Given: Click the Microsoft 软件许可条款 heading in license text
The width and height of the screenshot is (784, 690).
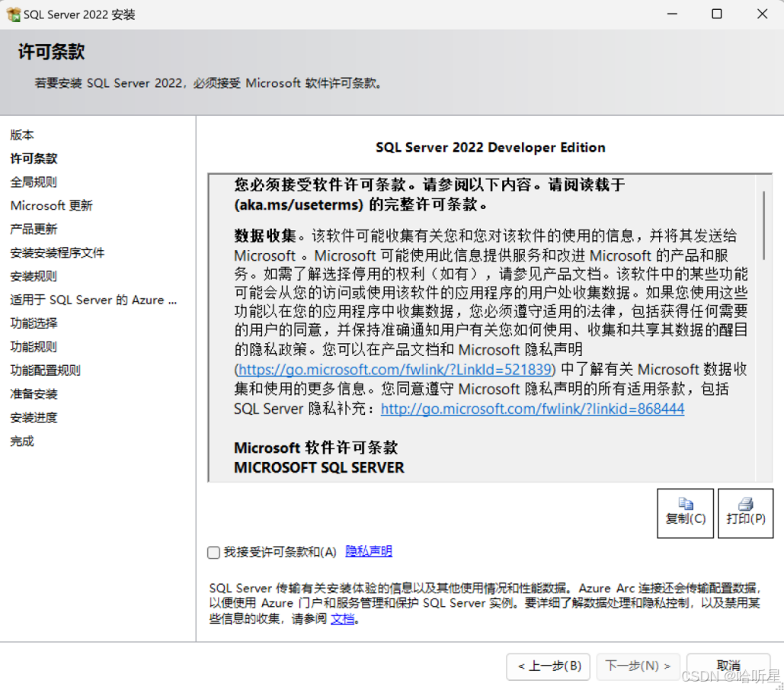Looking at the screenshot, I should pos(315,448).
